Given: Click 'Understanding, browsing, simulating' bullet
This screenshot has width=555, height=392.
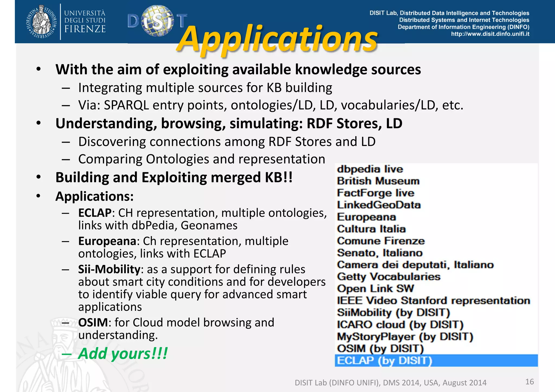Looking at the screenshot, I should [x=229, y=124].
